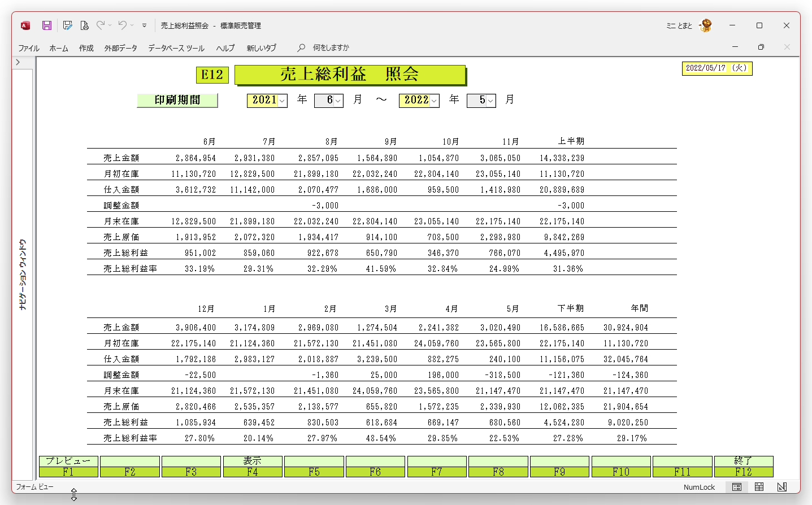Switch to Design View status icon

(782, 487)
